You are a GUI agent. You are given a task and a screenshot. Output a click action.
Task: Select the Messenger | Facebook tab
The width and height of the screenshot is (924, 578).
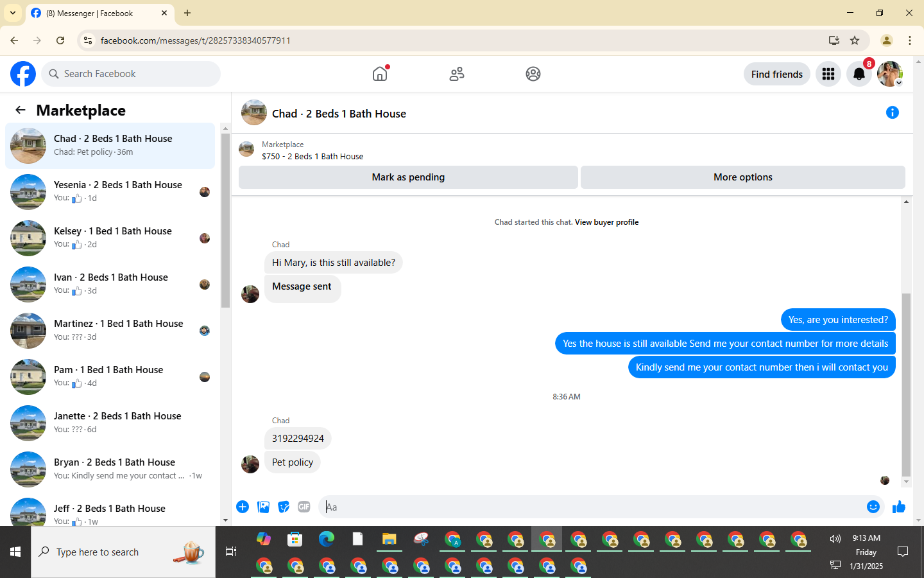pyautogui.click(x=99, y=13)
